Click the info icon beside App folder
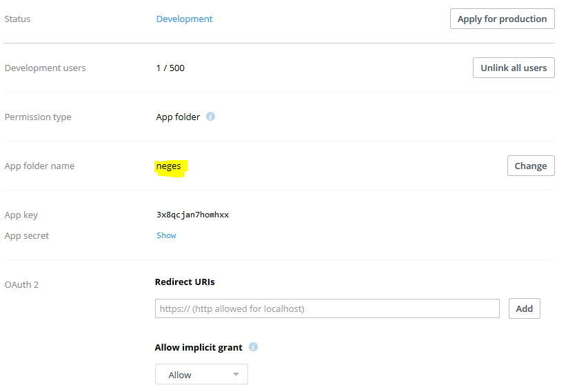 click(x=211, y=117)
